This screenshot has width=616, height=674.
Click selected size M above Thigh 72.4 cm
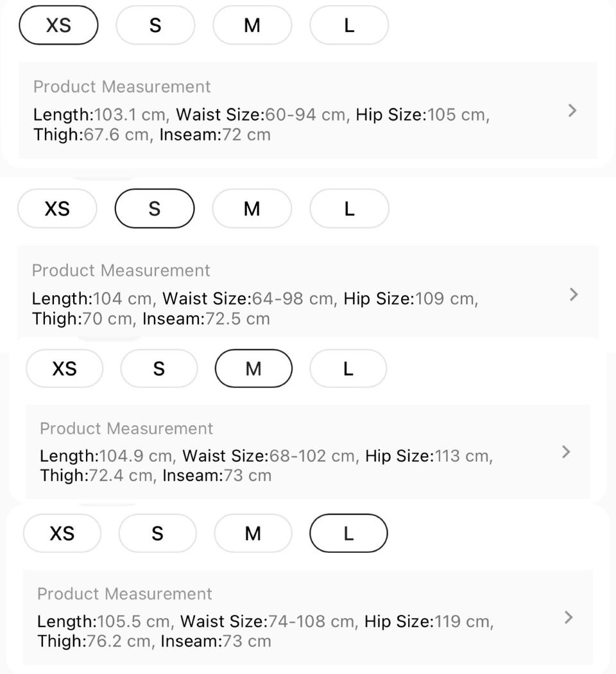(x=253, y=369)
